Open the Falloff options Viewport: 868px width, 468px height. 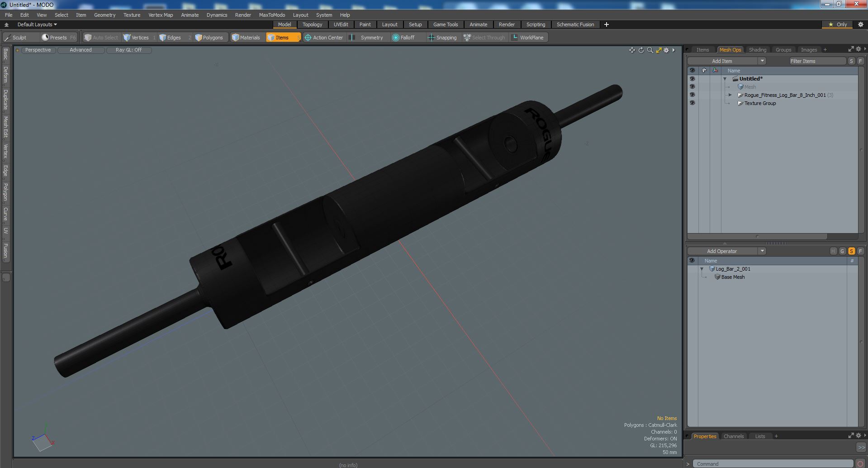coord(403,38)
